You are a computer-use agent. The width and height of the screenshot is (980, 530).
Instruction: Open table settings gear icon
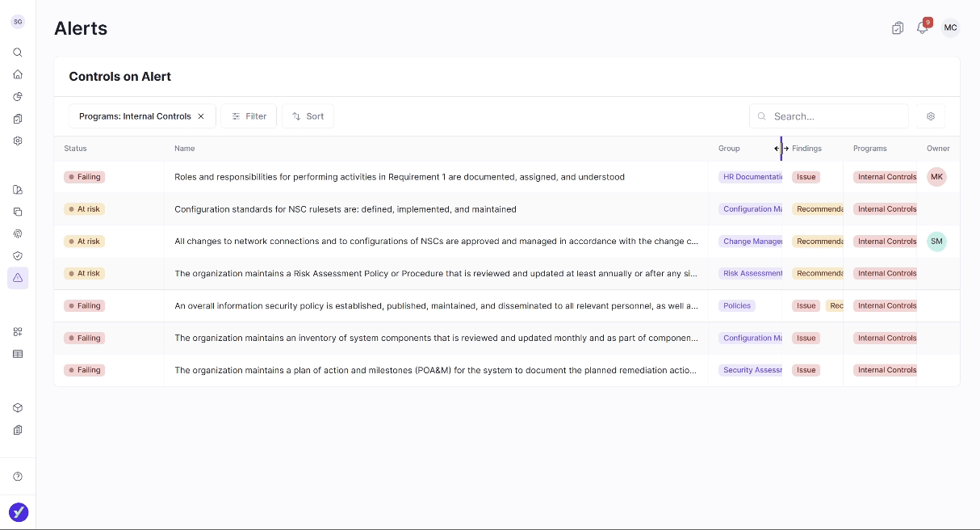coord(930,116)
